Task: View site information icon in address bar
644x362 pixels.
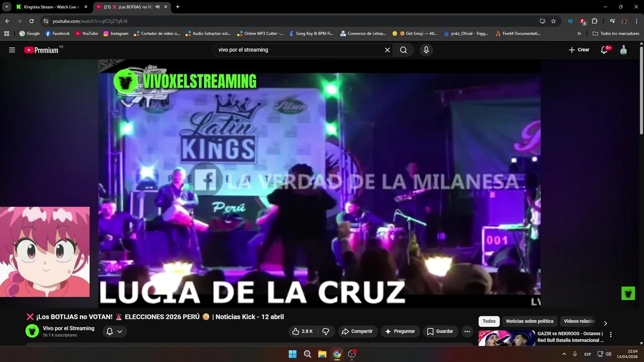Action: [46, 21]
